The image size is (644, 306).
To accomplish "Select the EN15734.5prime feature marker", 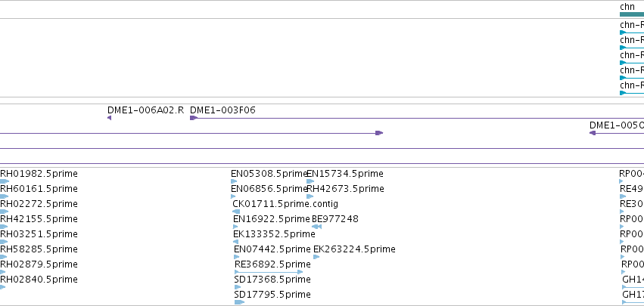I will click(x=310, y=181).
